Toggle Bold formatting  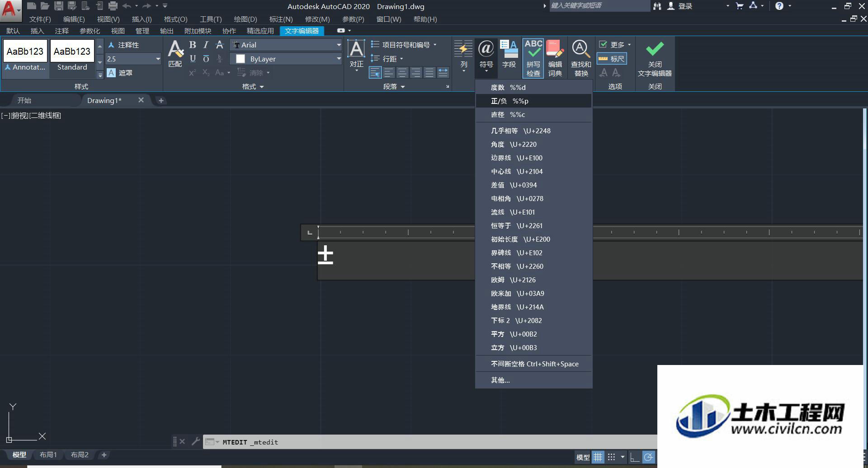(193, 45)
